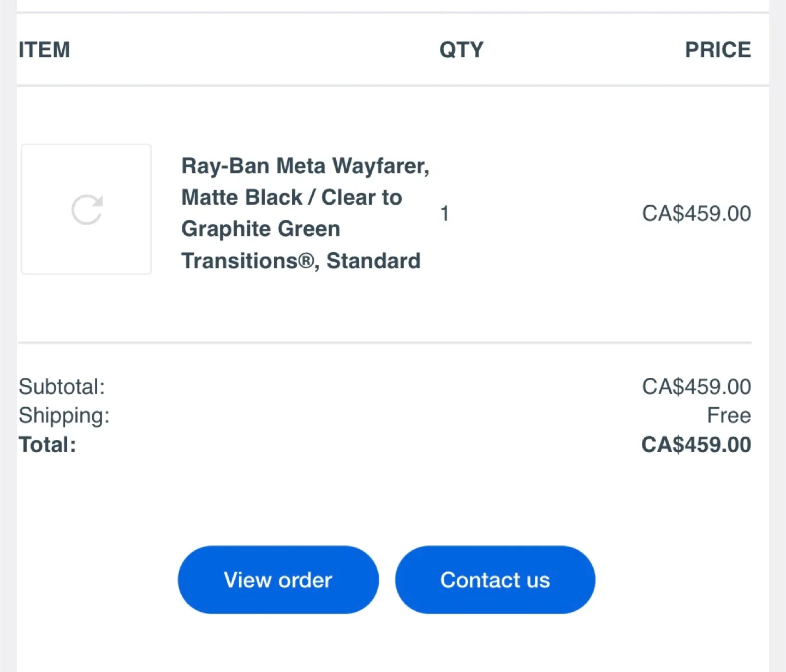This screenshot has height=672, width=786.
Task: Click the QTY column header
Action: click(x=462, y=50)
